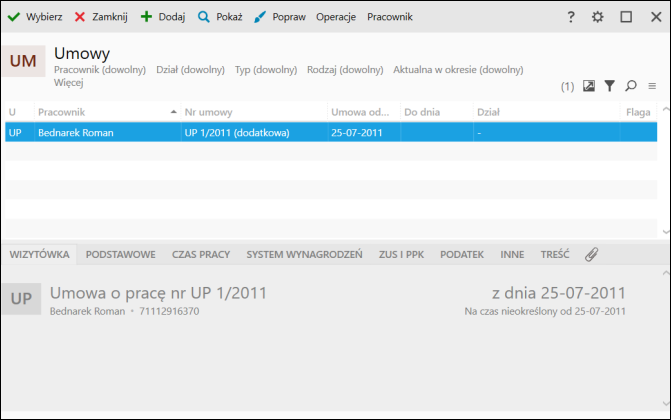The height and width of the screenshot is (420, 671).
Task: Click the Zamknij button label
Action: (x=110, y=17)
